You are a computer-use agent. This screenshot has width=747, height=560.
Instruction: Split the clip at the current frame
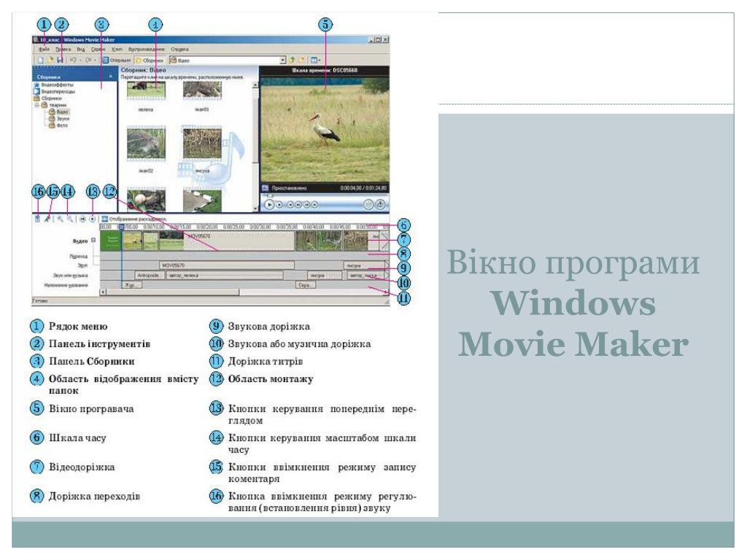(x=368, y=205)
